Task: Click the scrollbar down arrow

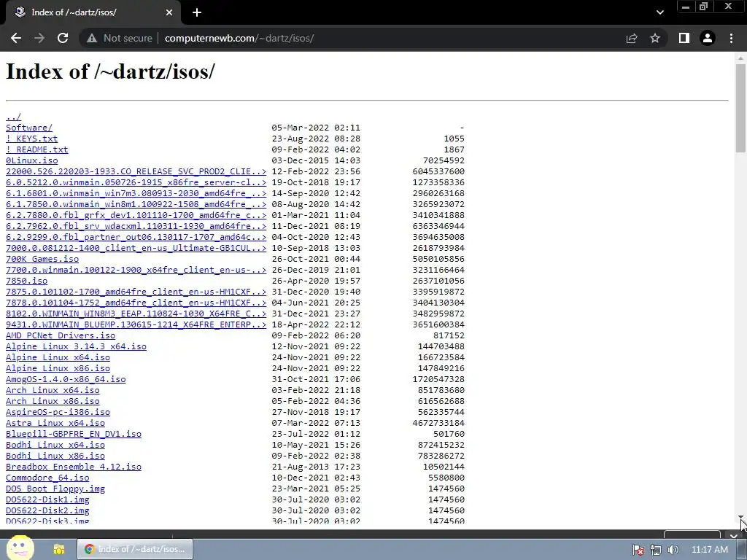Action: point(740,517)
